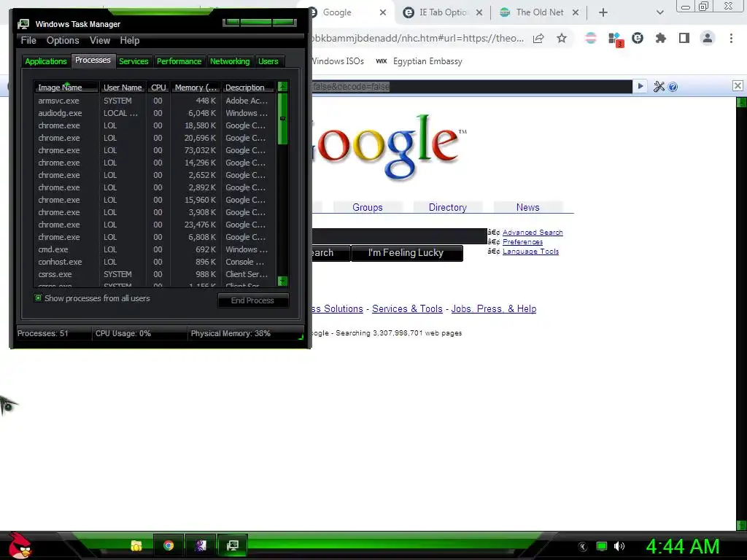The height and width of the screenshot is (560, 747).
Task: Share this page from the address bar
Action: [x=538, y=38]
